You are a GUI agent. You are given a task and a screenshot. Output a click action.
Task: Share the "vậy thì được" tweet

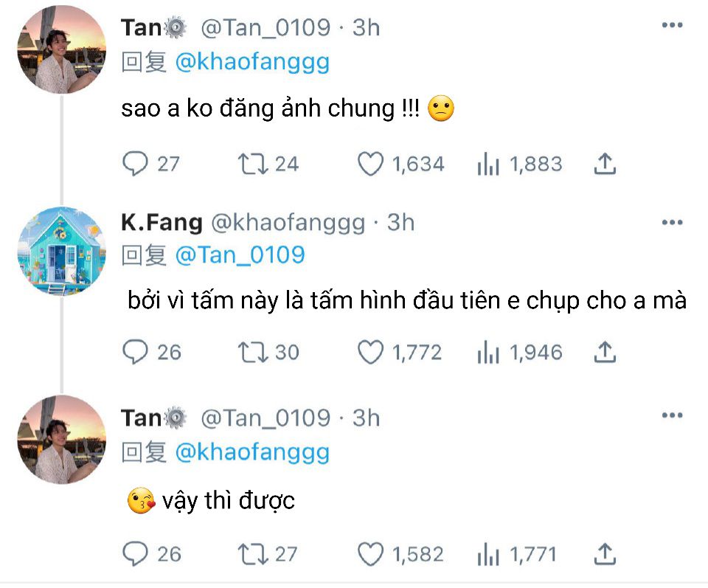click(x=604, y=554)
